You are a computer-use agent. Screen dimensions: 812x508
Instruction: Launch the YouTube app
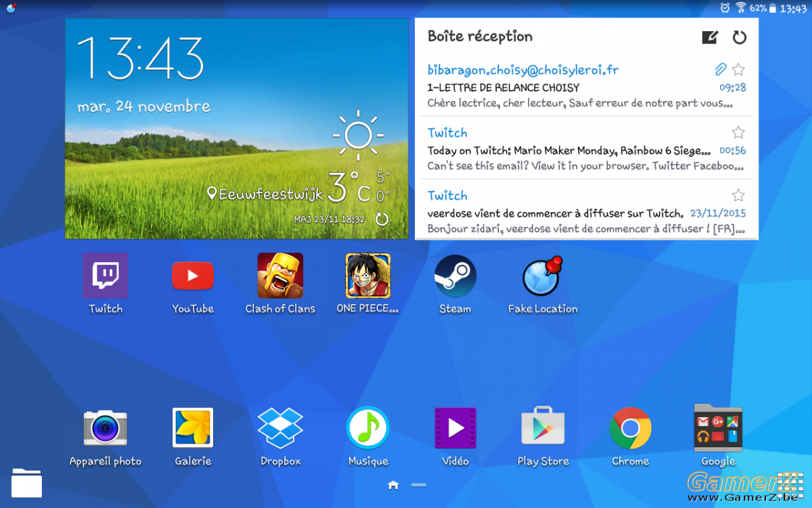tap(193, 276)
